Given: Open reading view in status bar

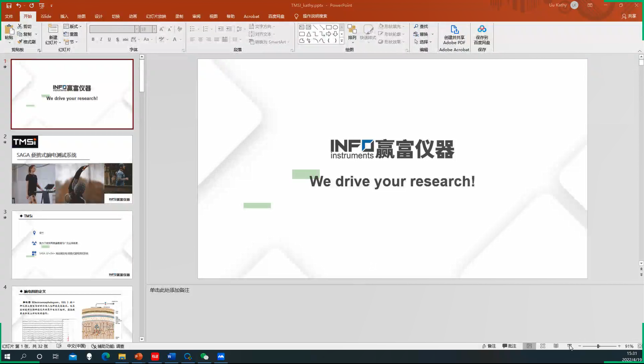Looking at the screenshot, I should pyautogui.click(x=556, y=346).
